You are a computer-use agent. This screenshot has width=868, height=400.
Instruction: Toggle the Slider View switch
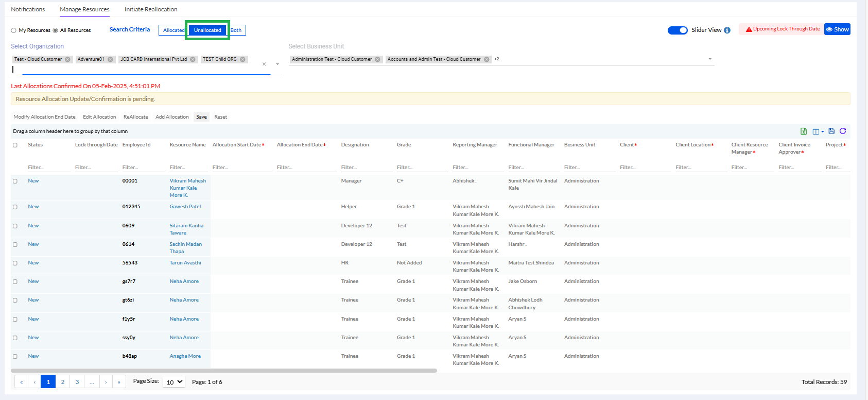(x=678, y=30)
